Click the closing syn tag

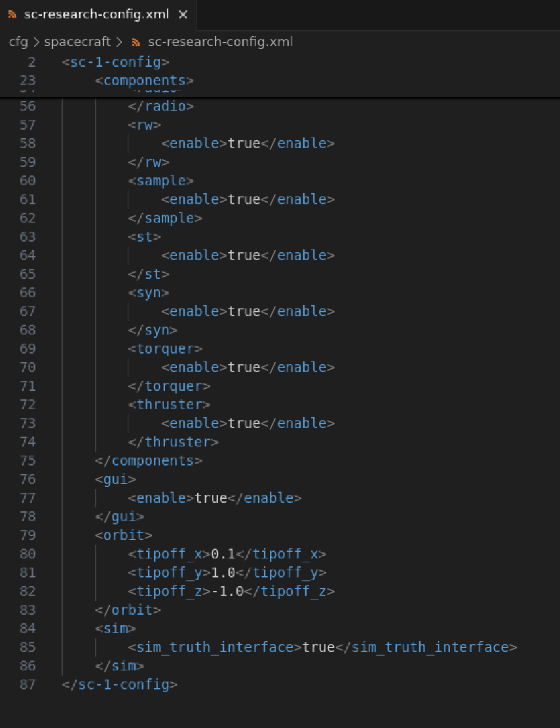(153, 330)
